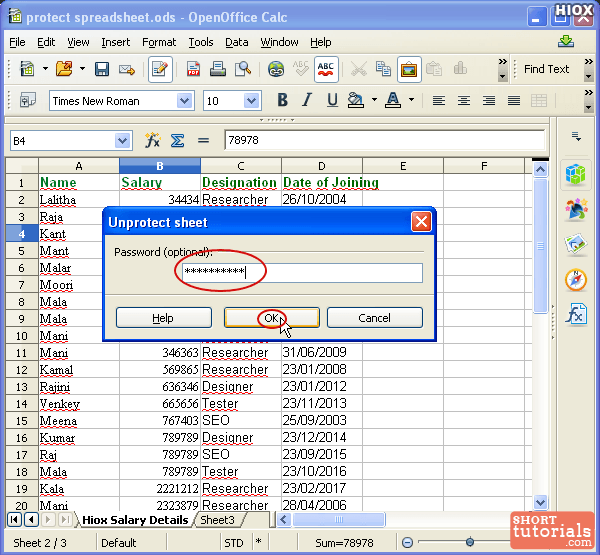Screen dimensions: 600x555
Task: Click the Paste clipboard icon
Action: [434, 69]
